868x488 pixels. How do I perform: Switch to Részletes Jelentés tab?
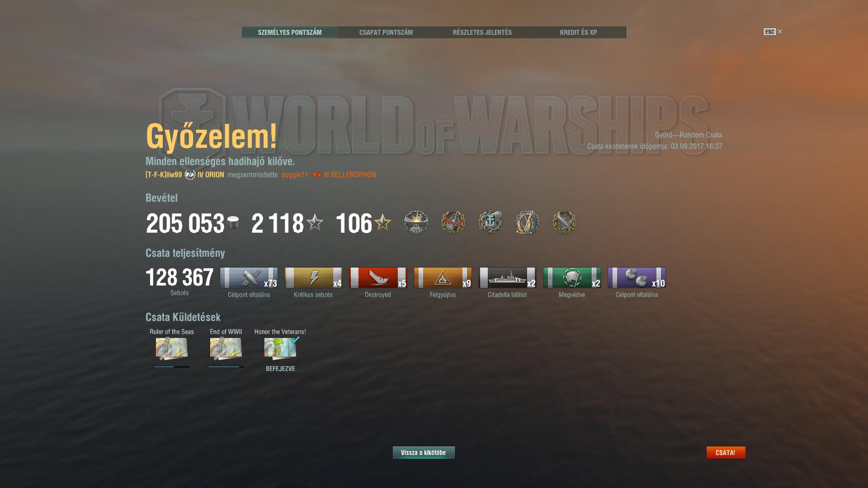pos(482,33)
